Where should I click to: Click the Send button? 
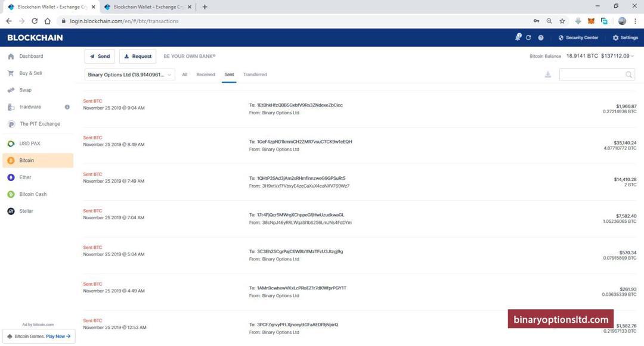tap(100, 56)
